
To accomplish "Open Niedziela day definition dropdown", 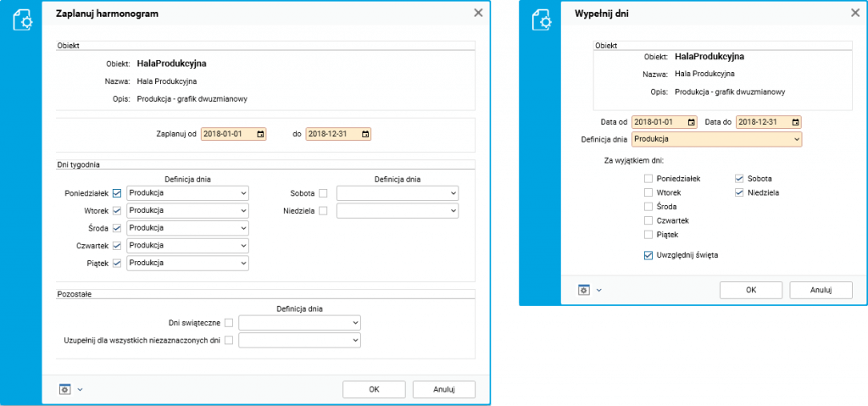I will point(398,210).
